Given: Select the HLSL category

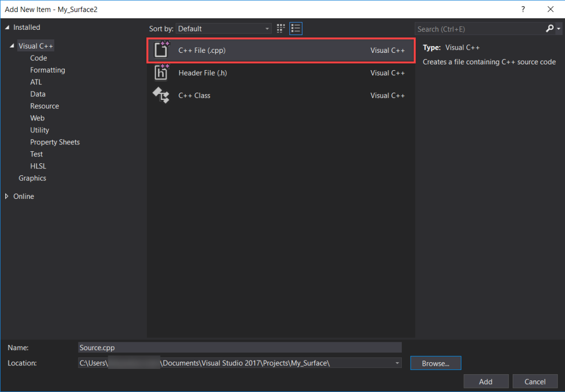Looking at the screenshot, I should [38, 166].
